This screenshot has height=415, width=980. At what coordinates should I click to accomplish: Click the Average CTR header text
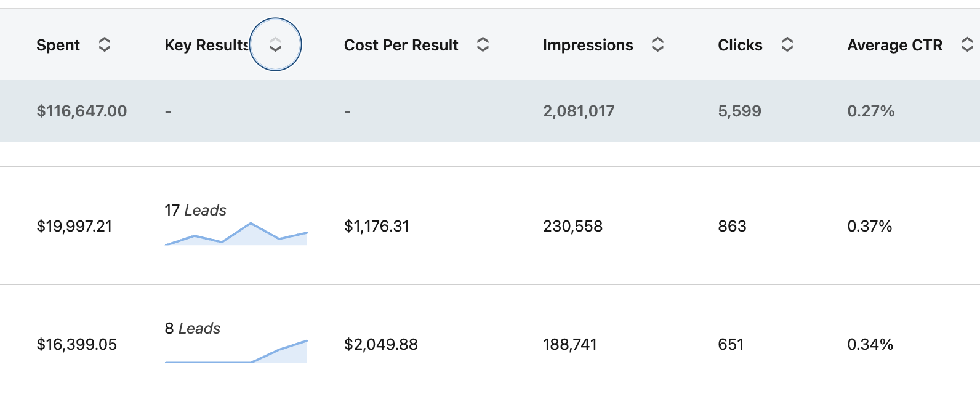coord(894,45)
